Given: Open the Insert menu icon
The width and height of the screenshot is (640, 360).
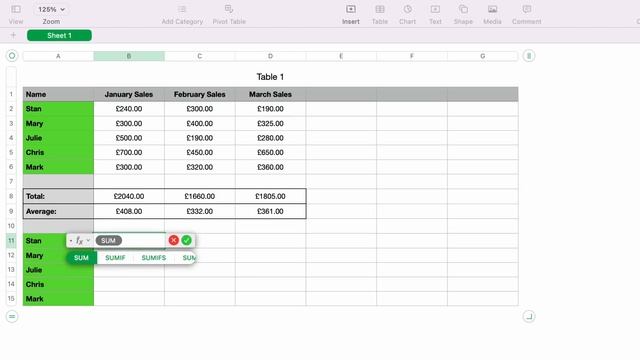Looking at the screenshot, I should tap(351, 9).
